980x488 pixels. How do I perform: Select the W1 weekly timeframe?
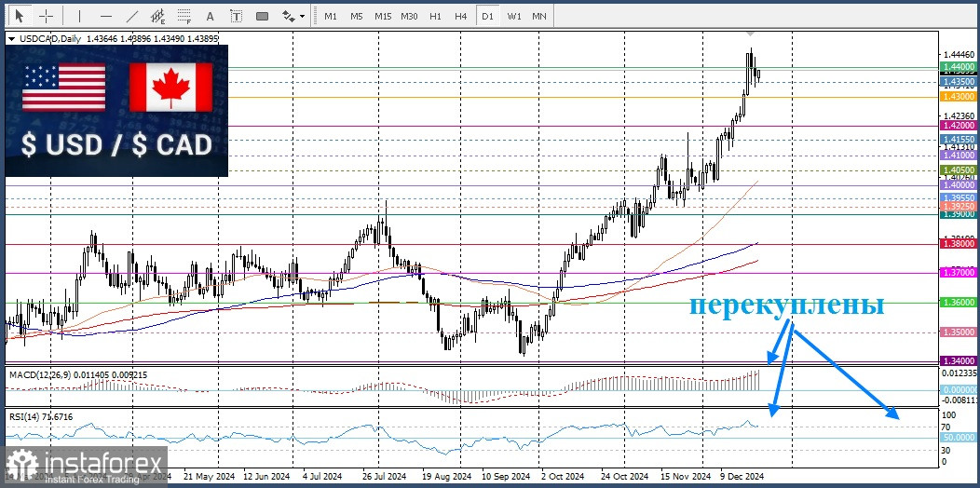[513, 16]
